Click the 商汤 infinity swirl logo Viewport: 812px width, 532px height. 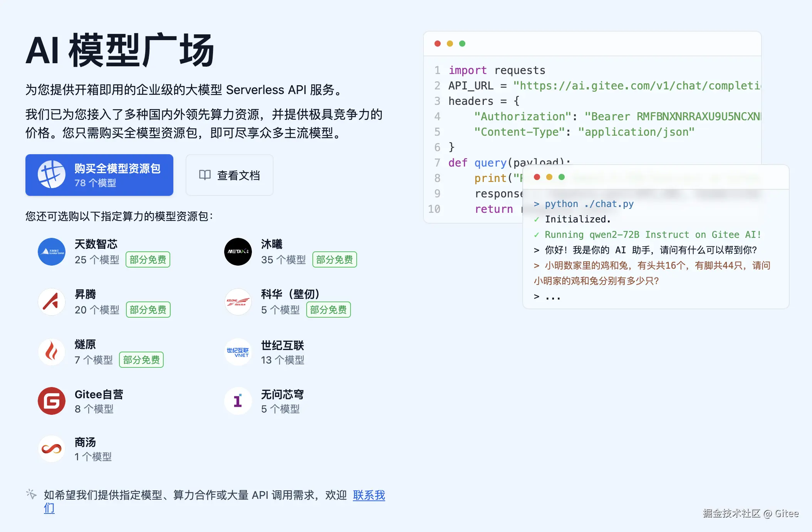pyautogui.click(x=52, y=449)
